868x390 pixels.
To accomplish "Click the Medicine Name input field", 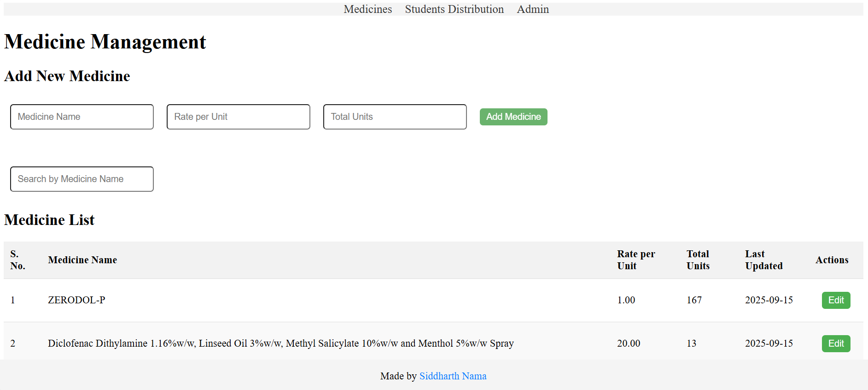I will pyautogui.click(x=82, y=117).
